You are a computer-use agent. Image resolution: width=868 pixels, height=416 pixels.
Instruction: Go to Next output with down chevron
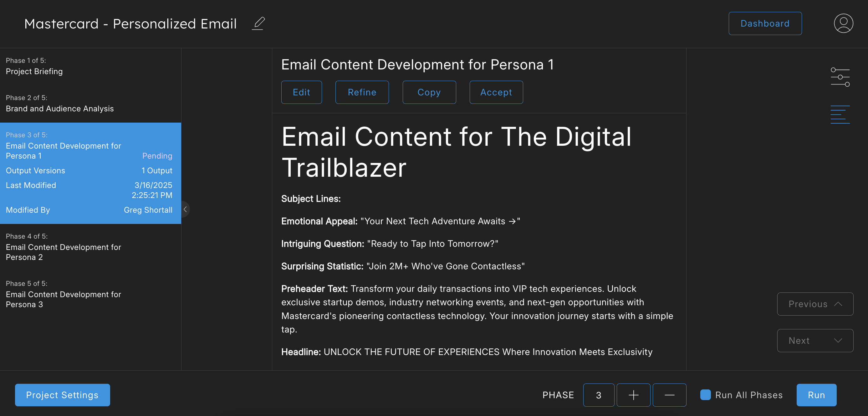[815, 341]
